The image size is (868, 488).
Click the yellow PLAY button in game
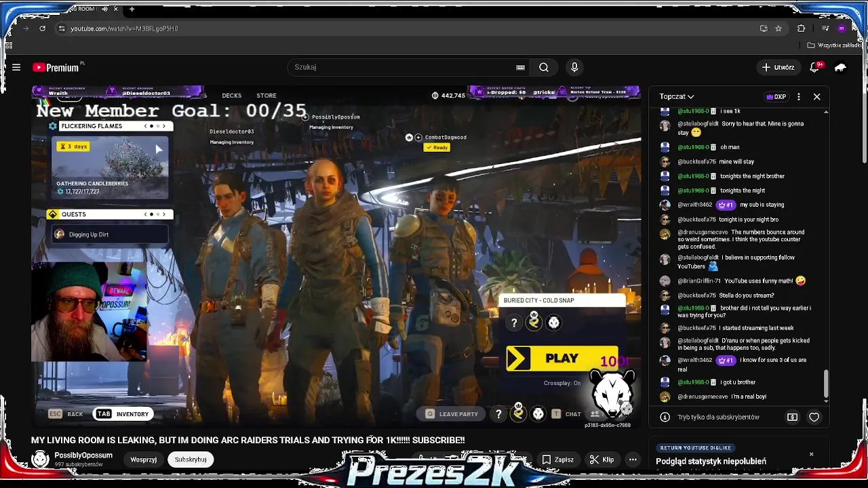562,359
